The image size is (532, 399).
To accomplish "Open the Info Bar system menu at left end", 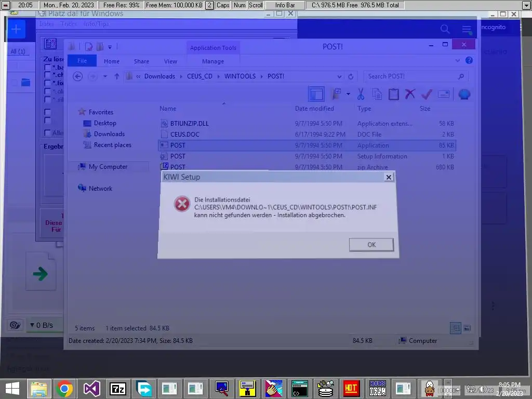I will (x=6, y=5).
